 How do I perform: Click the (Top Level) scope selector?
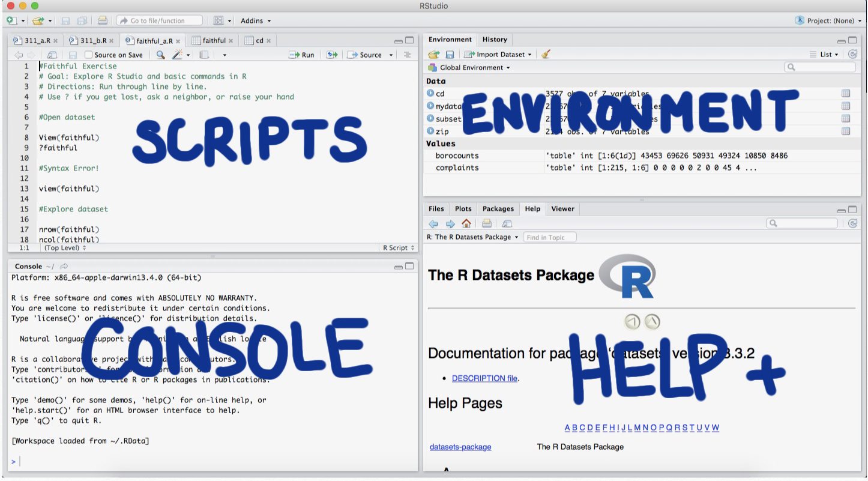tap(65, 247)
